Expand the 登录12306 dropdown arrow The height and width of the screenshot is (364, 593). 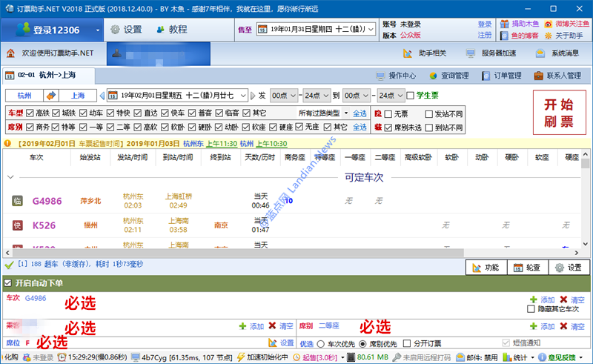[x=98, y=30]
